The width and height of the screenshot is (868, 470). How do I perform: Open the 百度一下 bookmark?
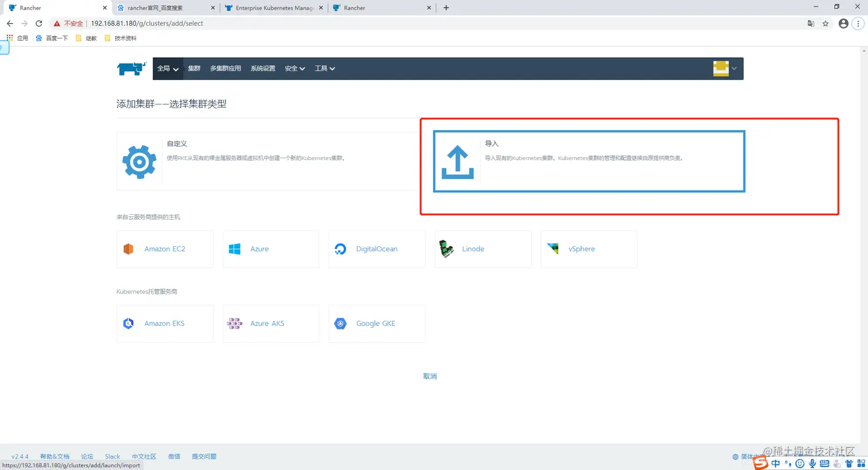[x=52, y=38]
